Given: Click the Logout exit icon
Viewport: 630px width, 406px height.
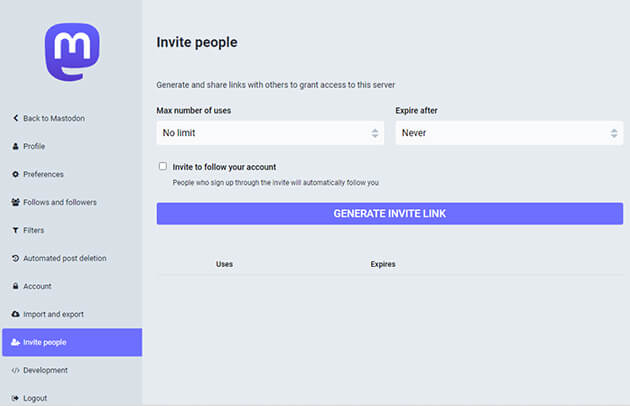Looking at the screenshot, I should [15, 398].
